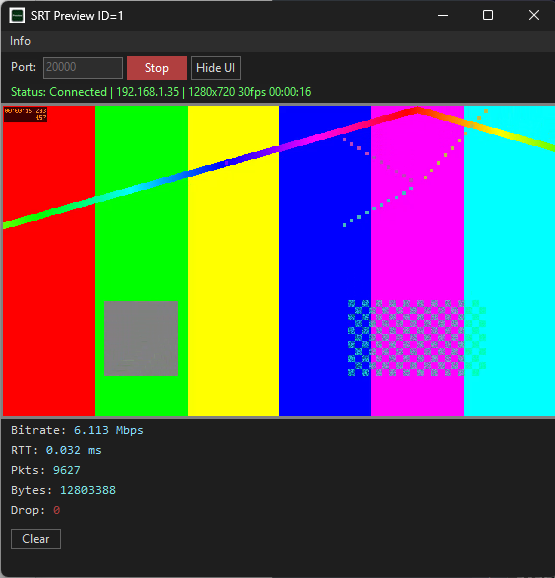Click the yellow color bar in the preview

point(233,276)
